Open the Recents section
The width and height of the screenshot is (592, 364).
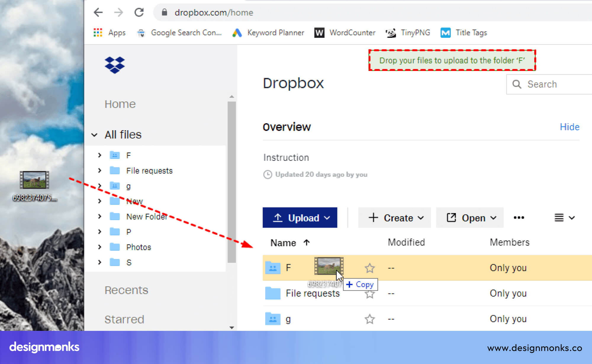(126, 290)
